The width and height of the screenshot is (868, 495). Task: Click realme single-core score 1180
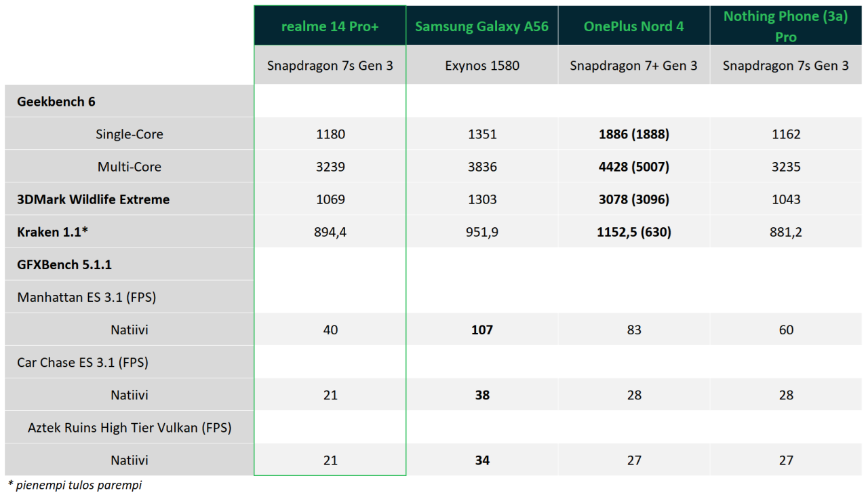pyautogui.click(x=330, y=134)
